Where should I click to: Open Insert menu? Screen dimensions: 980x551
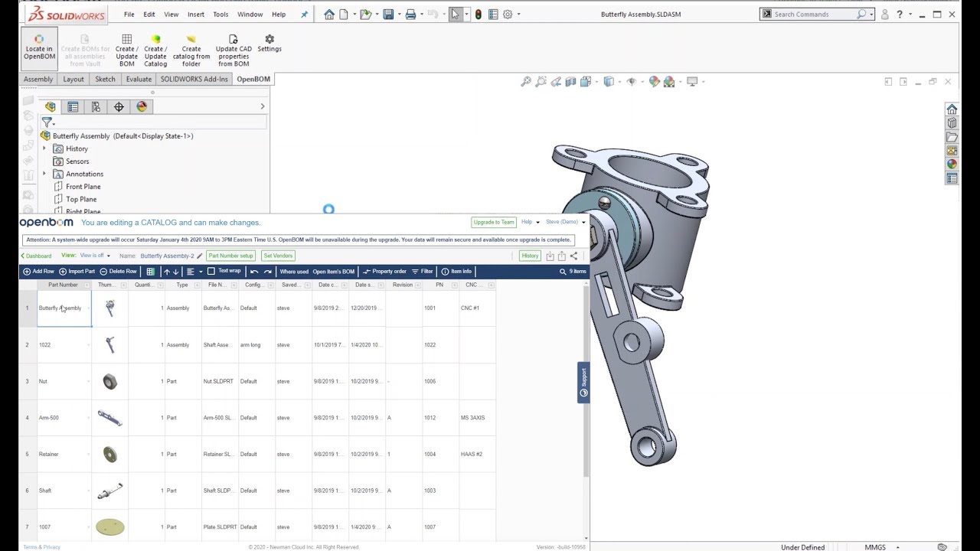point(196,14)
